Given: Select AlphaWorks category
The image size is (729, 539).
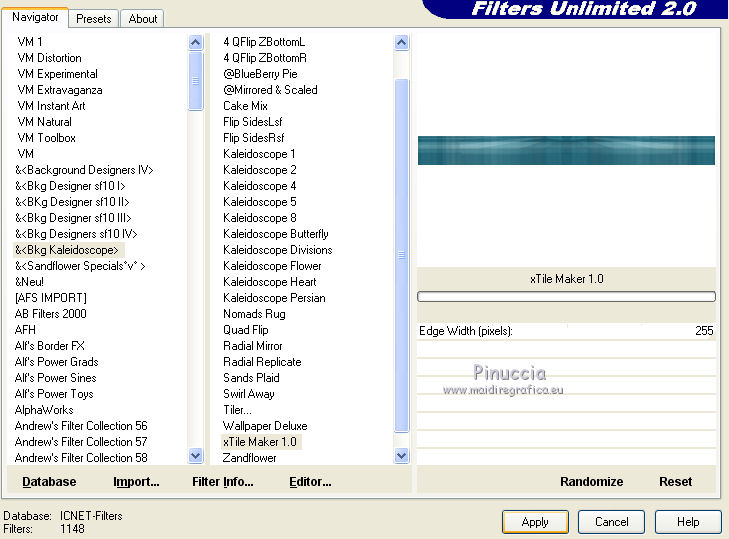Looking at the screenshot, I should click(44, 410).
